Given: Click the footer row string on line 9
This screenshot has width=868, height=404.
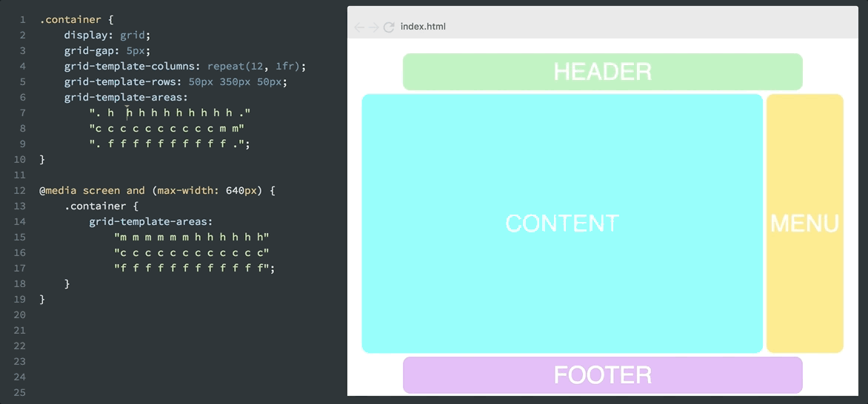Looking at the screenshot, I should pos(167,144).
